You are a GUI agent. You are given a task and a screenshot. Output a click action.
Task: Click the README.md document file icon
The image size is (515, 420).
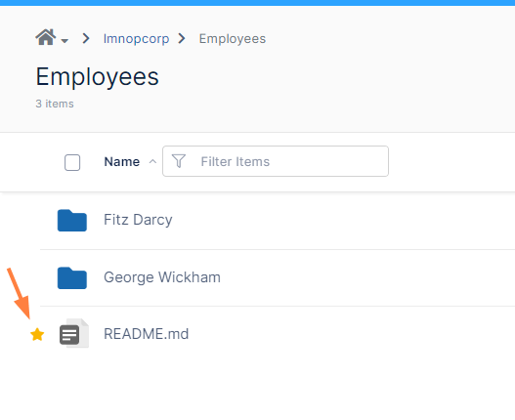tap(74, 333)
